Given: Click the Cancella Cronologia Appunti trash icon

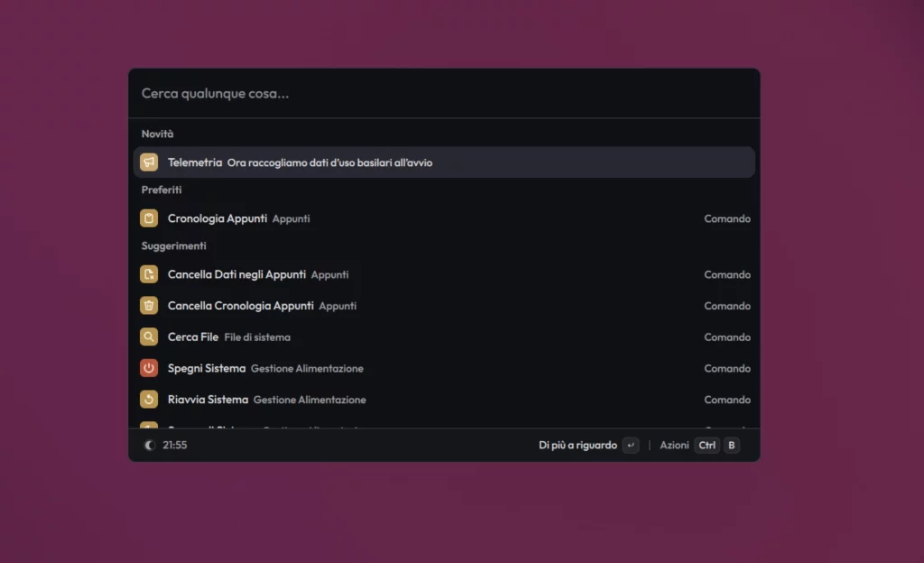Looking at the screenshot, I should pyautogui.click(x=149, y=305).
